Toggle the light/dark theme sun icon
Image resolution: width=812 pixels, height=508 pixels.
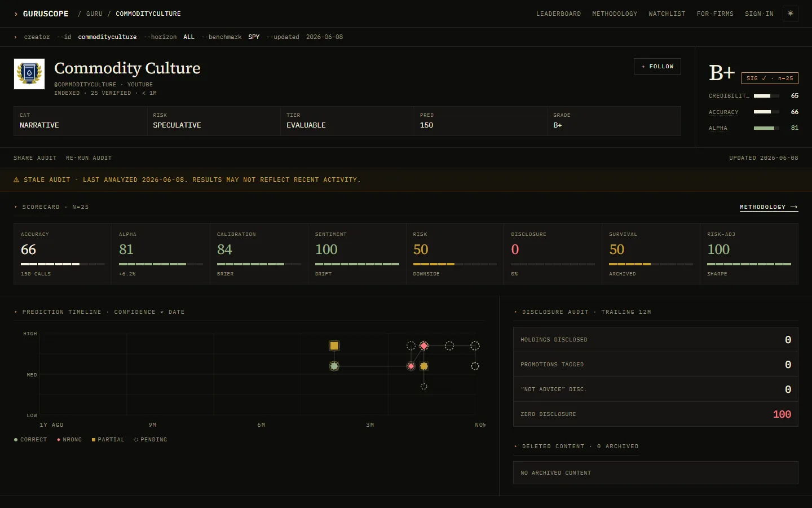[790, 14]
